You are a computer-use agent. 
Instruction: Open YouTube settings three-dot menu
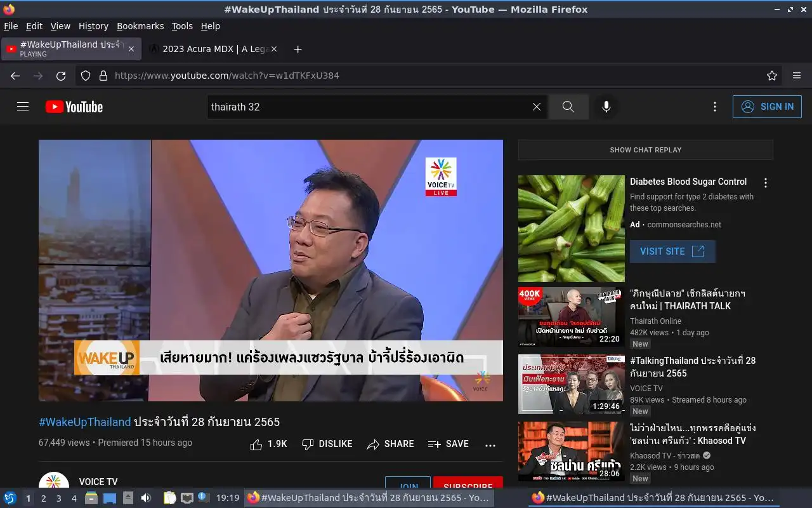(x=715, y=107)
